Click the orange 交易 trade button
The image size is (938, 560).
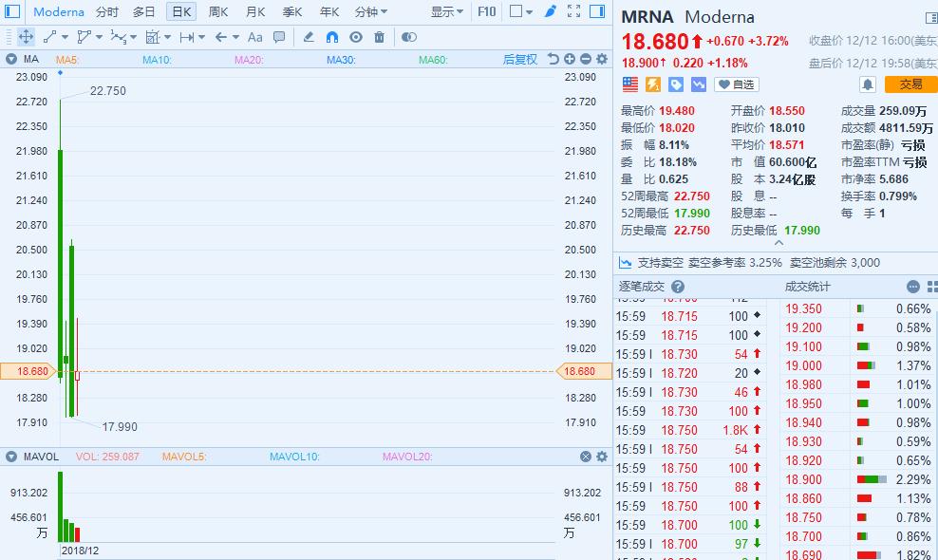pos(910,84)
